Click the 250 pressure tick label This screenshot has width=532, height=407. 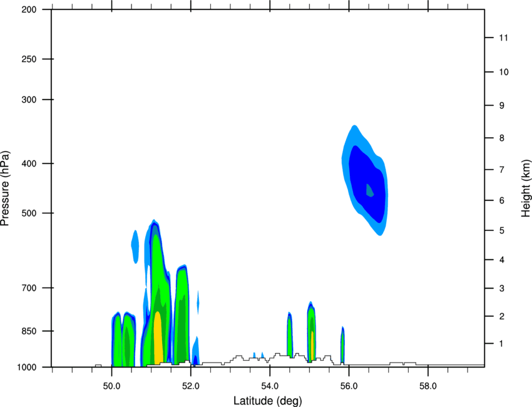[29, 59]
